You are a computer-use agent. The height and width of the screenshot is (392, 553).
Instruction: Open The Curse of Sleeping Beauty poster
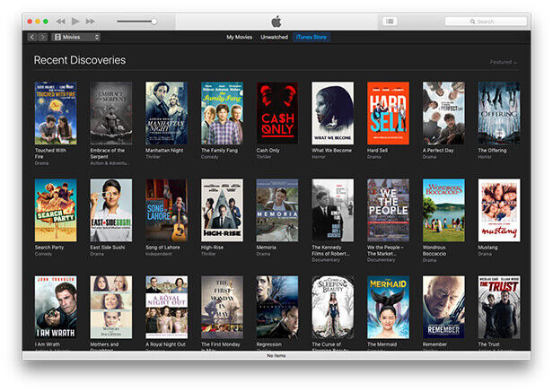point(332,307)
